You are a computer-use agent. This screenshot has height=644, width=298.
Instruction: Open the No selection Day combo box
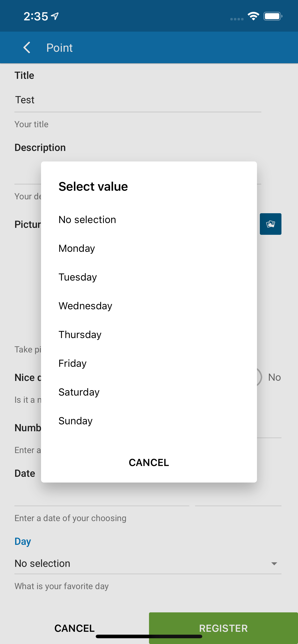[x=148, y=563]
